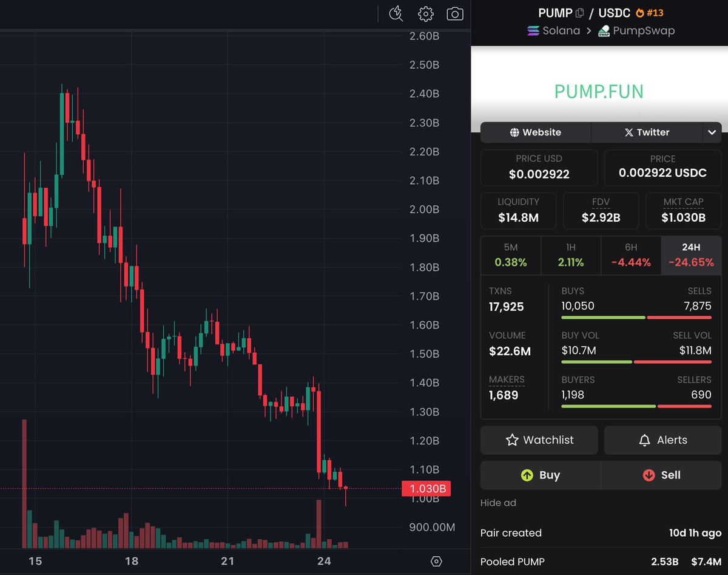Click date label 21 on time axis
The image size is (728, 575).
point(227,561)
